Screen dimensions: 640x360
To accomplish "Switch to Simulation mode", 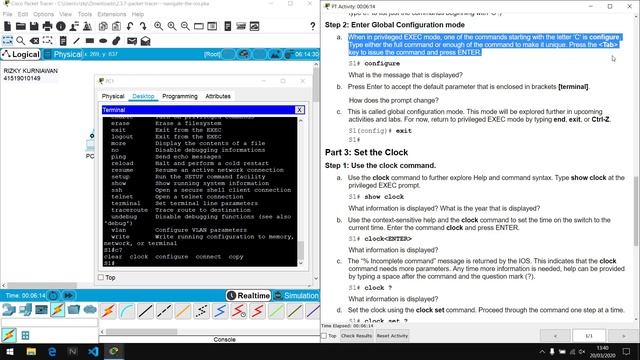I will tap(296, 296).
